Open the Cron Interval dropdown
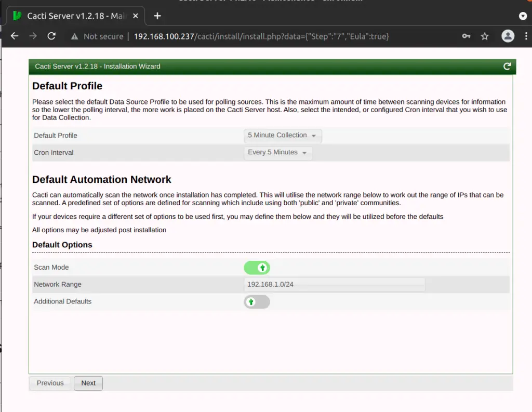Viewport: 532px width, 412px height. click(278, 153)
